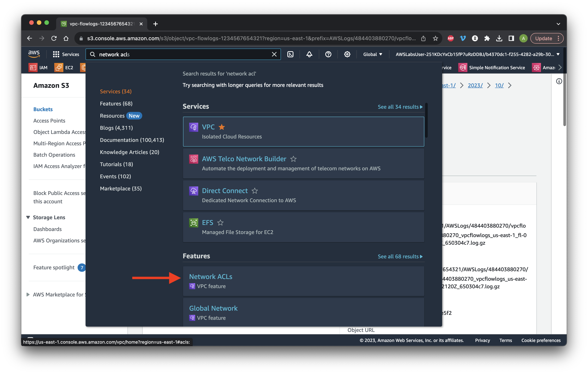Go back with browser back arrow
The width and height of the screenshot is (588, 374).
point(30,38)
